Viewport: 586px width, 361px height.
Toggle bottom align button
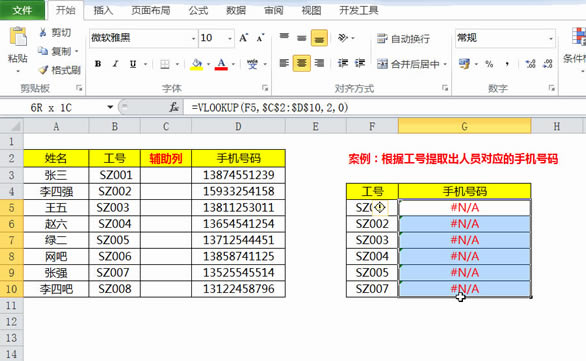click(319, 38)
